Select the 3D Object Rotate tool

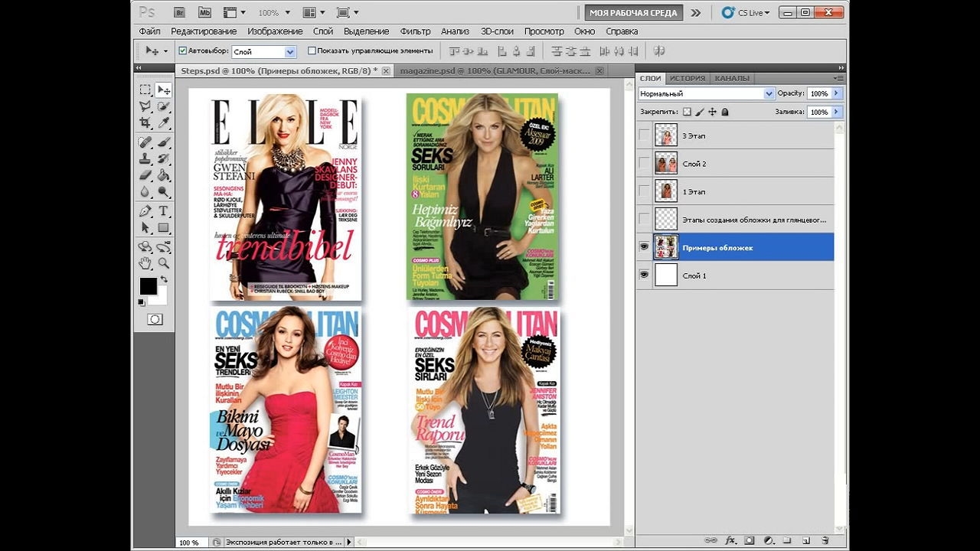pyautogui.click(x=145, y=247)
